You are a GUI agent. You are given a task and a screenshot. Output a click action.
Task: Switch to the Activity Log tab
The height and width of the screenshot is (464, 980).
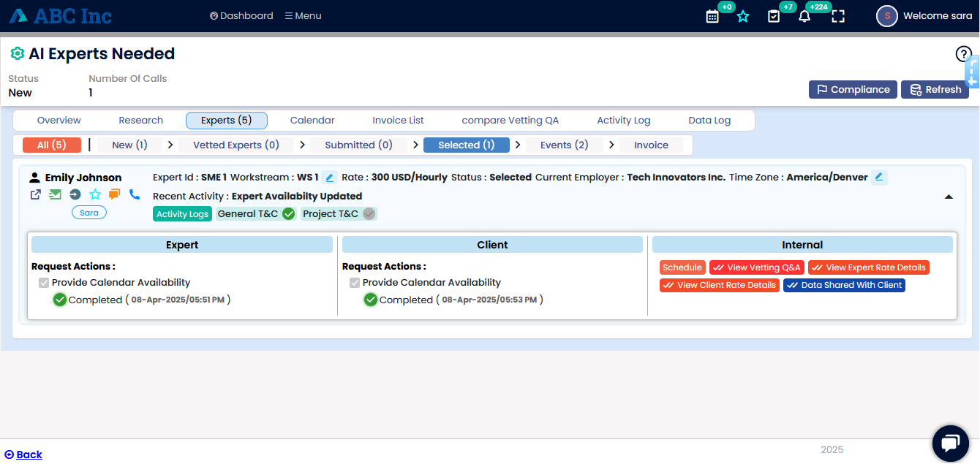point(623,121)
